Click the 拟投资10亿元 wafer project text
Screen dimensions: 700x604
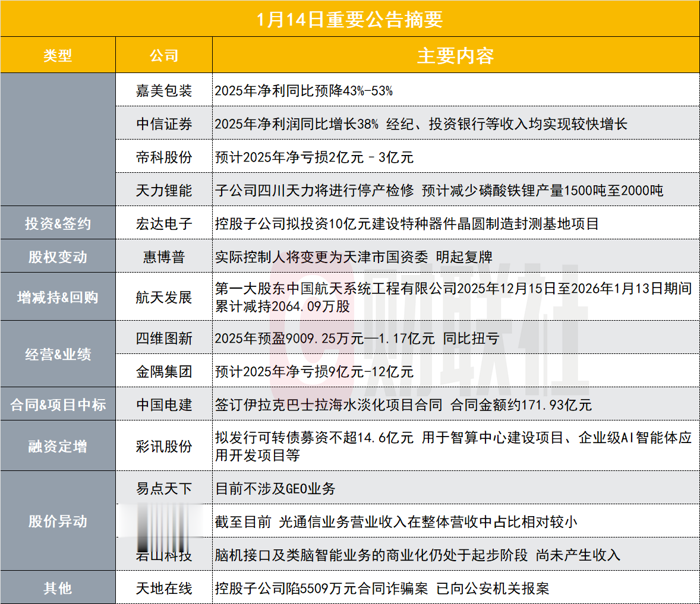point(406,223)
